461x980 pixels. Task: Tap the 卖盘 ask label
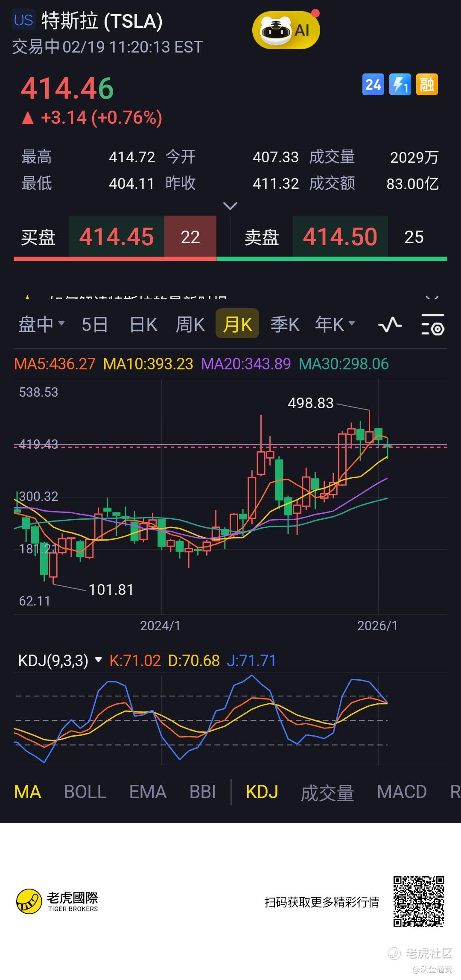pos(262,237)
